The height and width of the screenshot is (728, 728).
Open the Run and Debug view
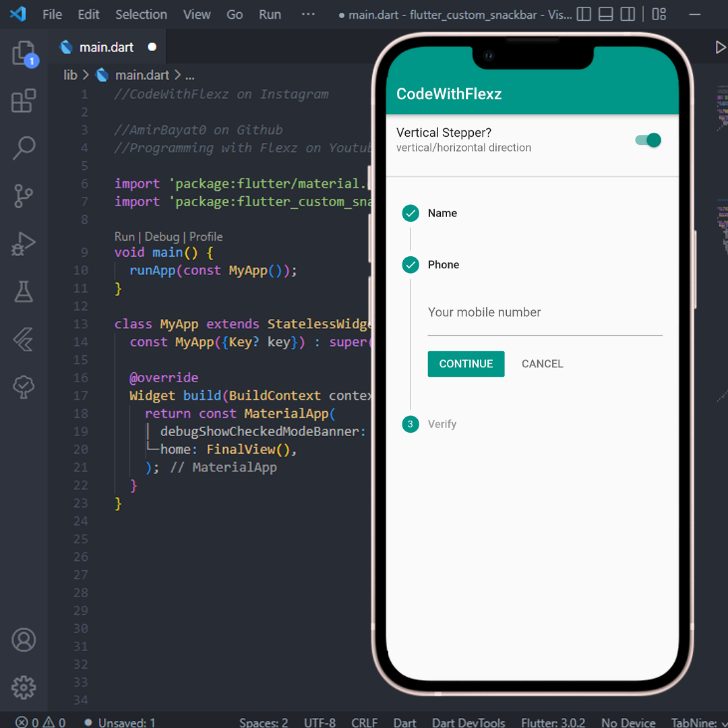[x=24, y=243]
